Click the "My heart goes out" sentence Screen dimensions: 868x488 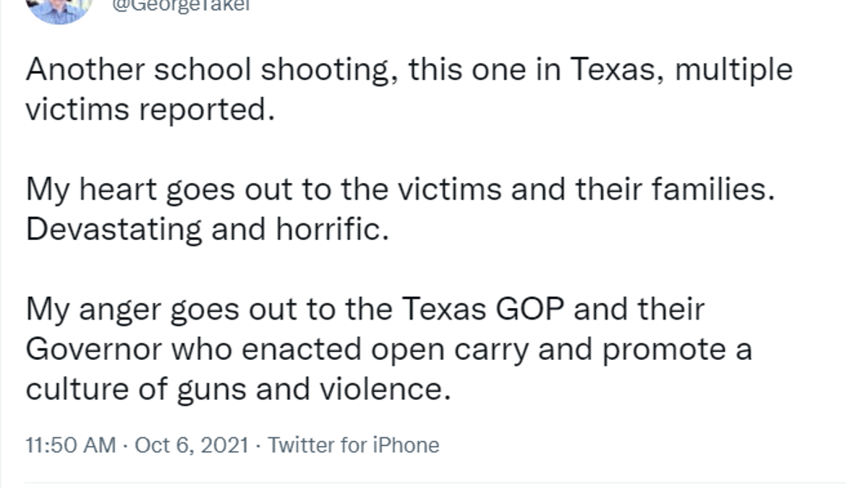[400, 189]
